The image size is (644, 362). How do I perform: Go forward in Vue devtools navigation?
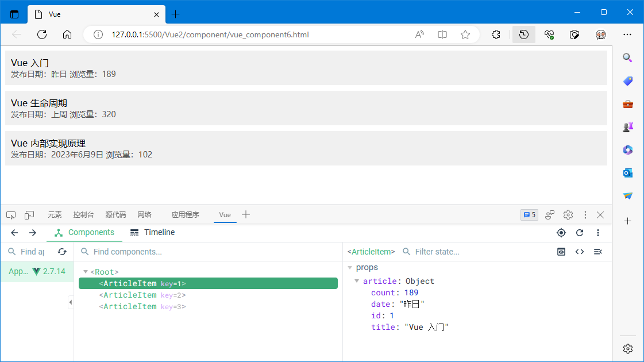[32, 233]
